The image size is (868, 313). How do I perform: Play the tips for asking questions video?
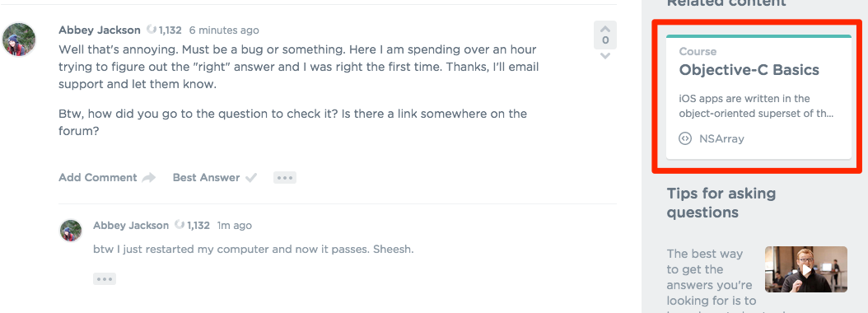(806, 269)
